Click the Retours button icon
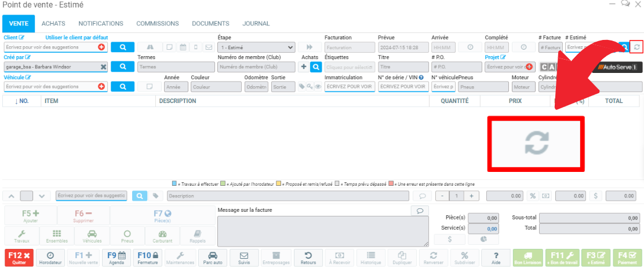 [x=308, y=258]
